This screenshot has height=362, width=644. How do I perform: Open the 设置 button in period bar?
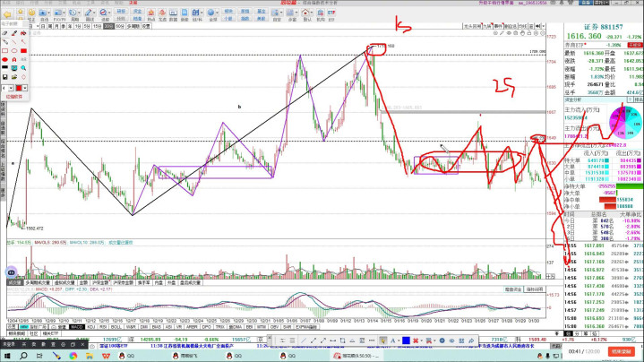[x=148, y=27]
